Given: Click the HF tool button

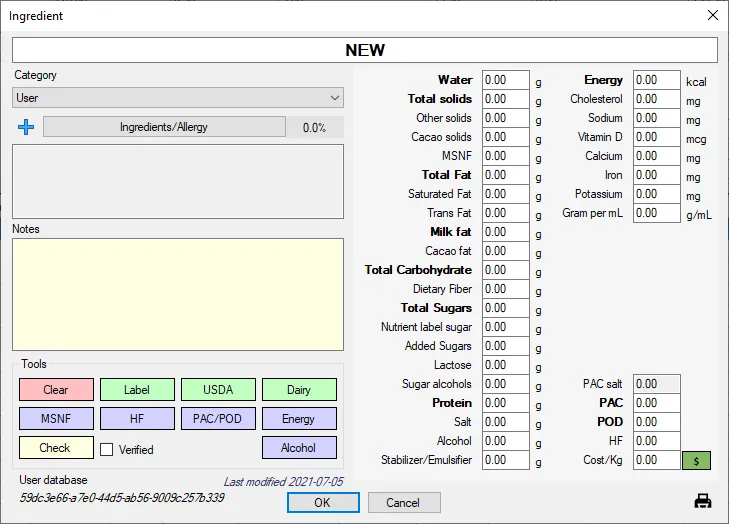Looking at the screenshot, I should (137, 418).
